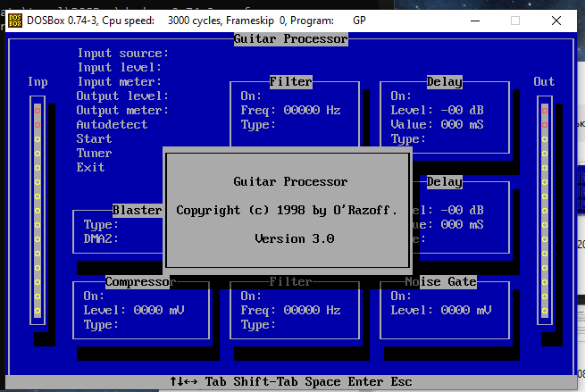Select the Compressor Type field
The image size is (585, 392).
pyautogui.click(x=101, y=325)
